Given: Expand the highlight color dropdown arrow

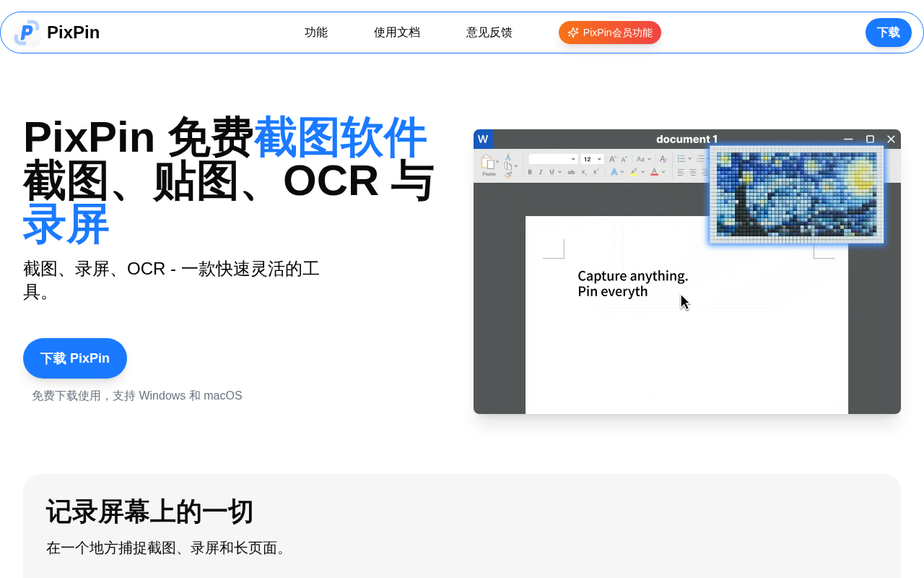Looking at the screenshot, I should coord(642,172).
